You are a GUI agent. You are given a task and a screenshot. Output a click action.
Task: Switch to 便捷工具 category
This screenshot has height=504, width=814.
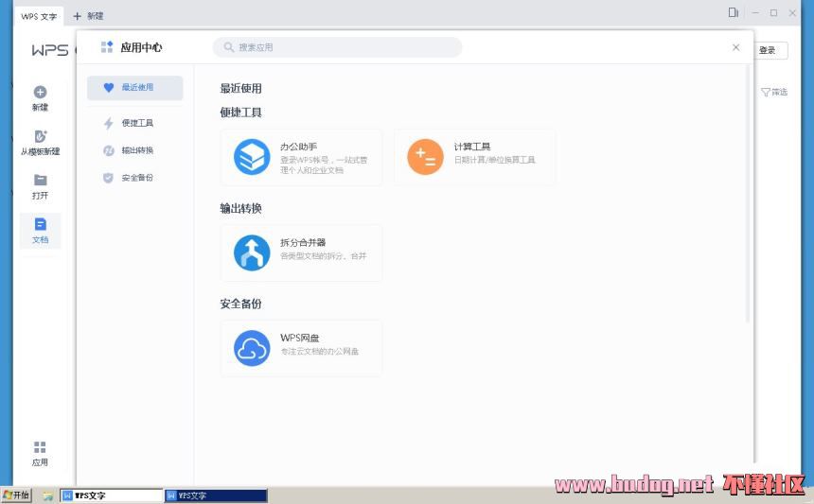(135, 123)
